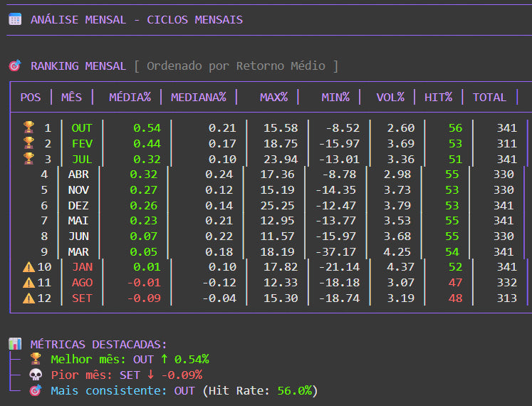The height and width of the screenshot is (406, 532).
Task: Click the skull icon next to Pior mês
Action: [36, 375]
